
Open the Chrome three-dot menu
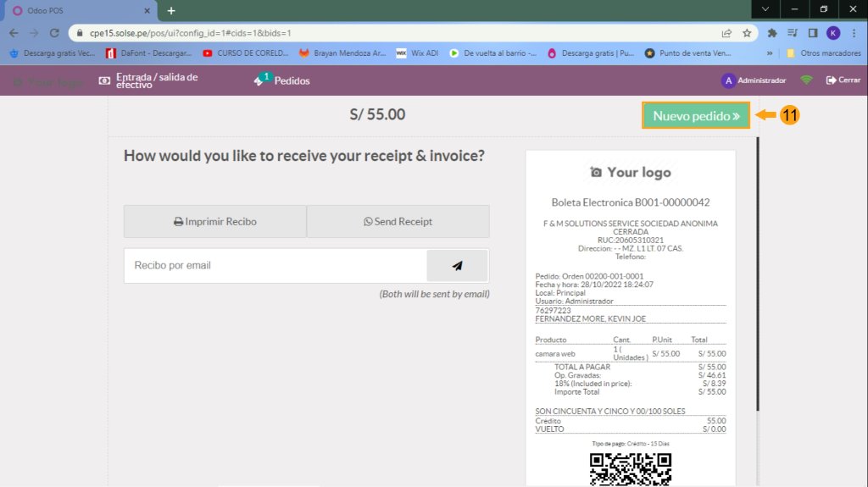tap(854, 33)
